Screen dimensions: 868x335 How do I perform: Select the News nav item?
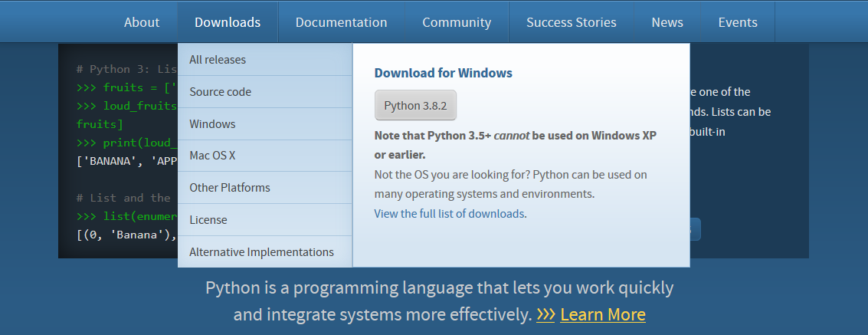click(x=667, y=22)
